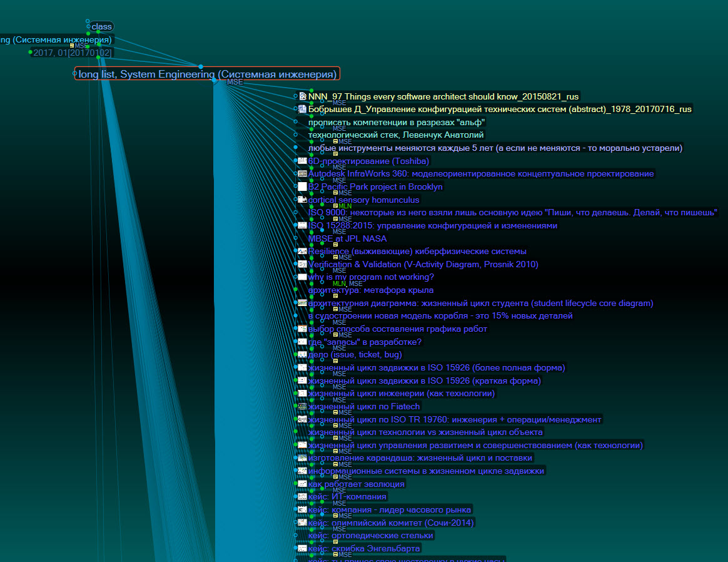The width and height of the screenshot is (728, 562).
Task: Click the icon for "дело (issue, ticket, bug)"
Action: 302,354
